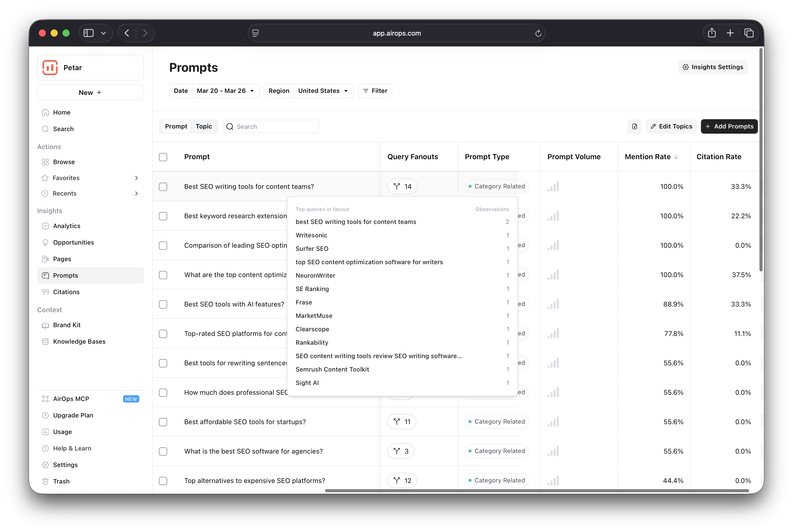The height and width of the screenshot is (532, 793).
Task: Click the Trash icon in the sidebar
Action: (x=45, y=481)
